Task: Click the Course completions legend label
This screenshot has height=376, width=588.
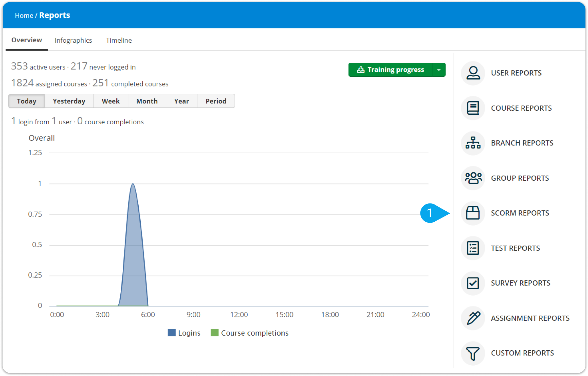Action: [255, 333]
